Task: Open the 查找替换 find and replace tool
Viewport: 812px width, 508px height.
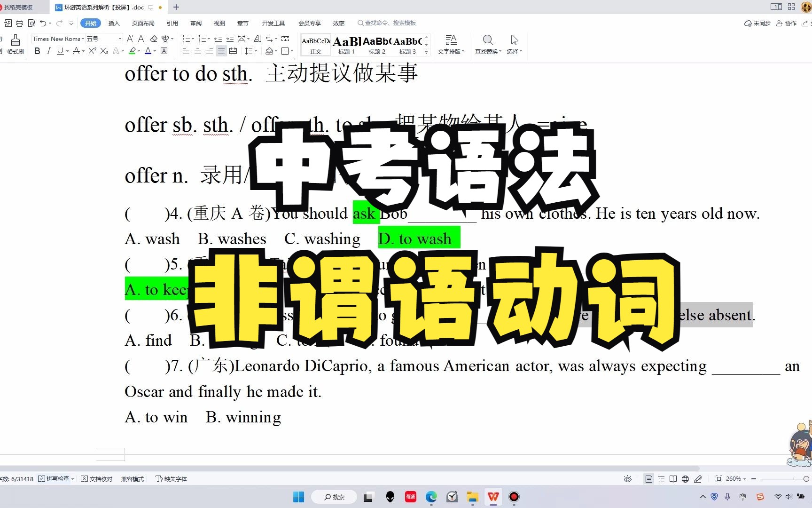Action: 487,45
